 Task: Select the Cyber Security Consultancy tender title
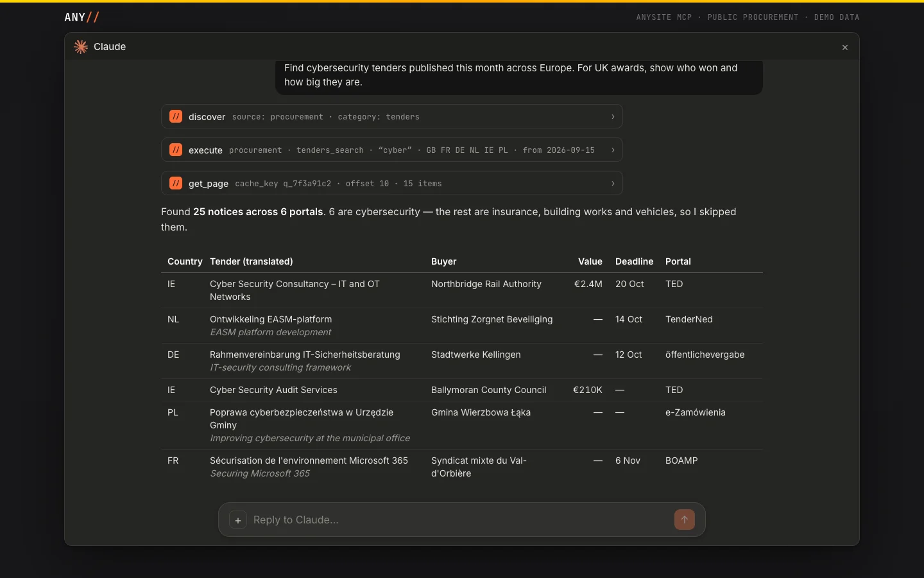(x=295, y=290)
